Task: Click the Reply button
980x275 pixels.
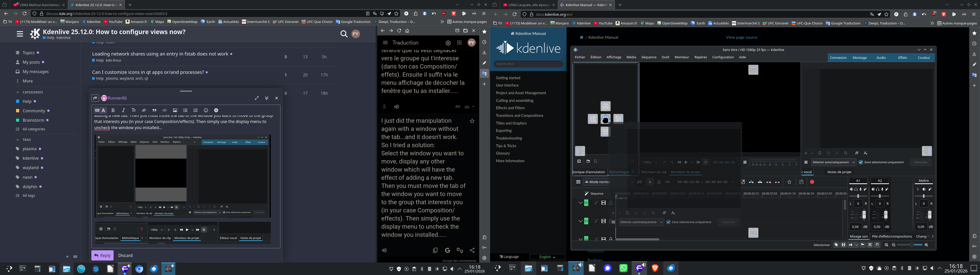Action: 102,255
